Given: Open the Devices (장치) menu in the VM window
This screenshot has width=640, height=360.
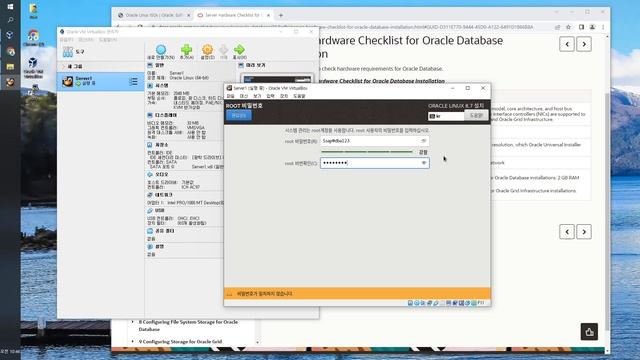Looking at the screenshot, I should [284, 96].
